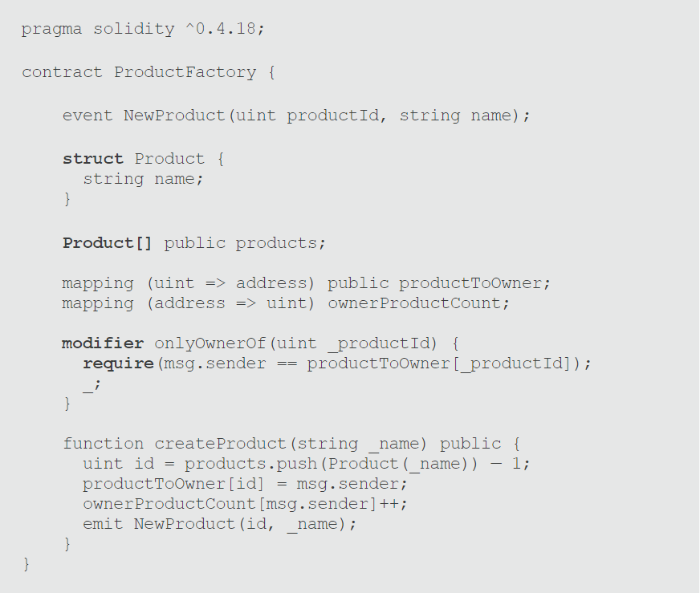The image size is (700, 593).
Task: Click the function keyword
Action: click(103, 444)
